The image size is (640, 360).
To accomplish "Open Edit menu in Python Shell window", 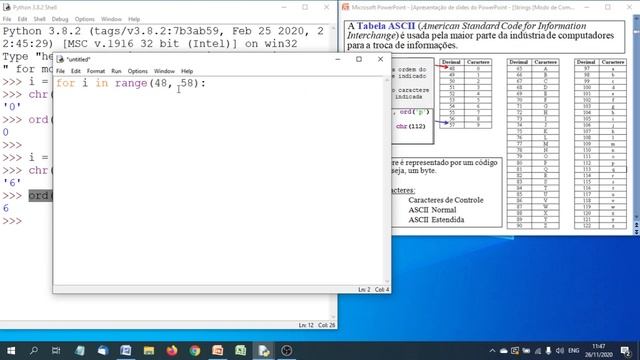I will point(22,19).
